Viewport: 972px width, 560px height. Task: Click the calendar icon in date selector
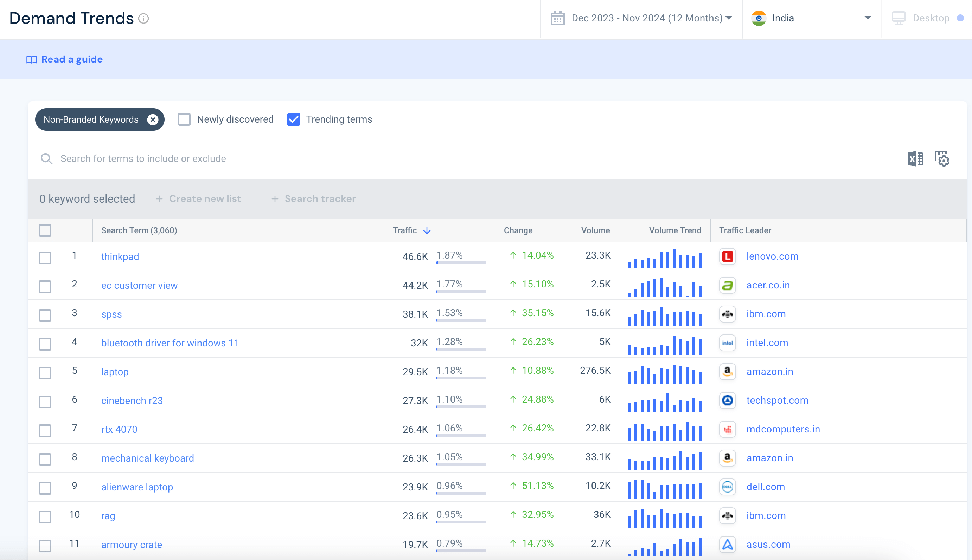coord(557,18)
